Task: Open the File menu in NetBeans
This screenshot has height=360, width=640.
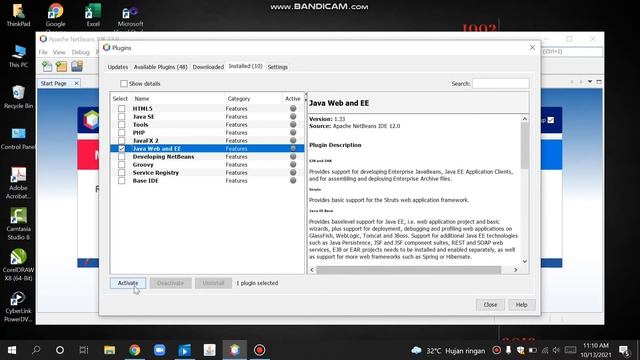Action: (x=43, y=52)
